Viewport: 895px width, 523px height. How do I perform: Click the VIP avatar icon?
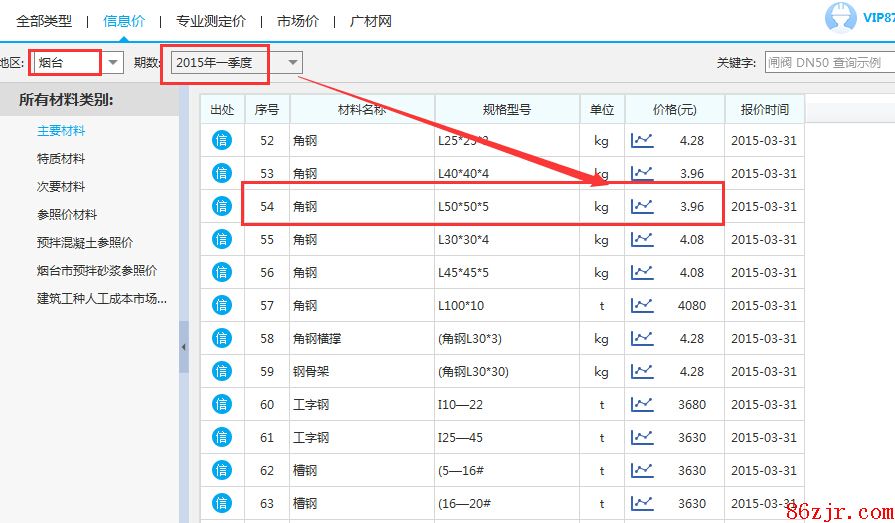tap(841, 18)
